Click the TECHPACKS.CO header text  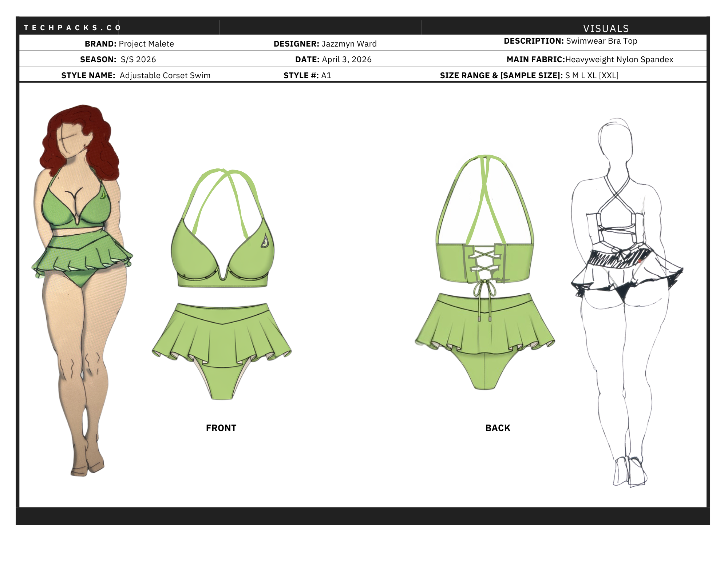(72, 28)
